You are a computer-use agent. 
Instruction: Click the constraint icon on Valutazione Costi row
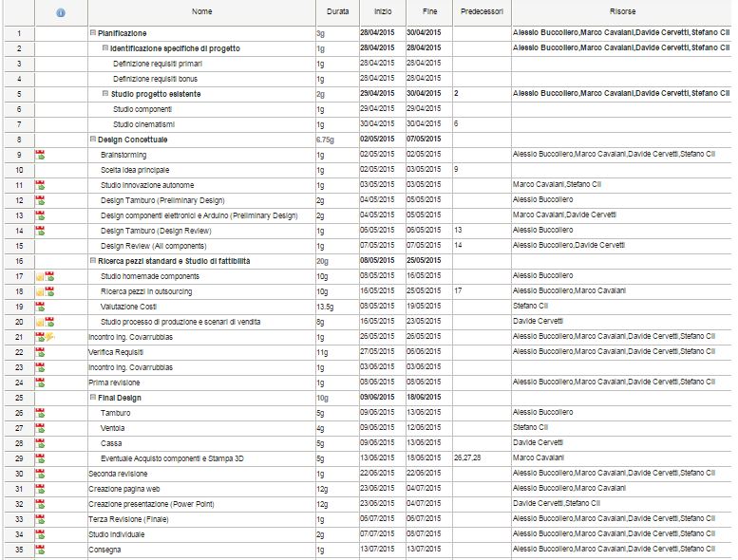pos(40,307)
